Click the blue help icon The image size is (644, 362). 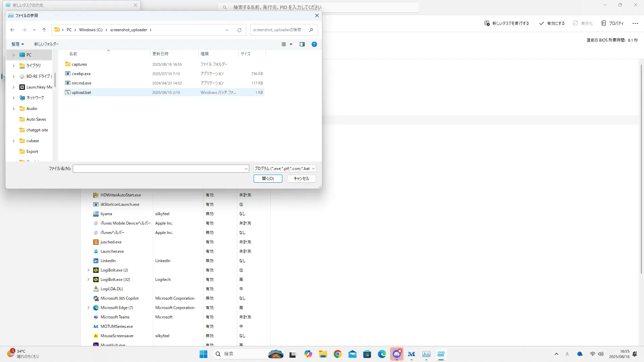tap(314, 44)
